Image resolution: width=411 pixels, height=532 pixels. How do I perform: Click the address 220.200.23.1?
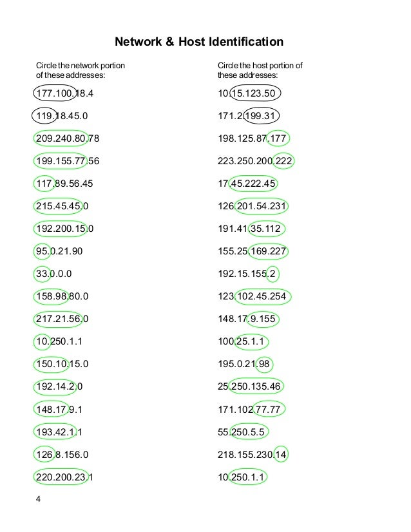tap(64, 477)
